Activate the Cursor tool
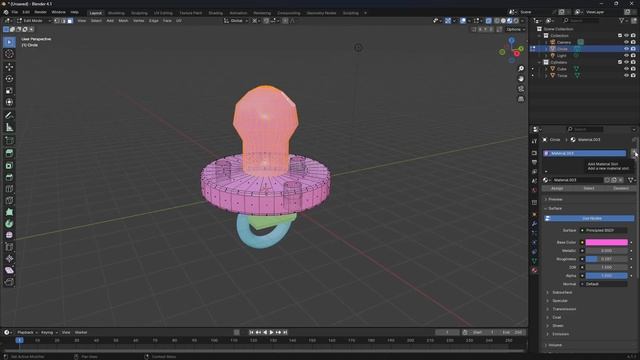Viewport: 640px width, 360px height. coord(9,54)
